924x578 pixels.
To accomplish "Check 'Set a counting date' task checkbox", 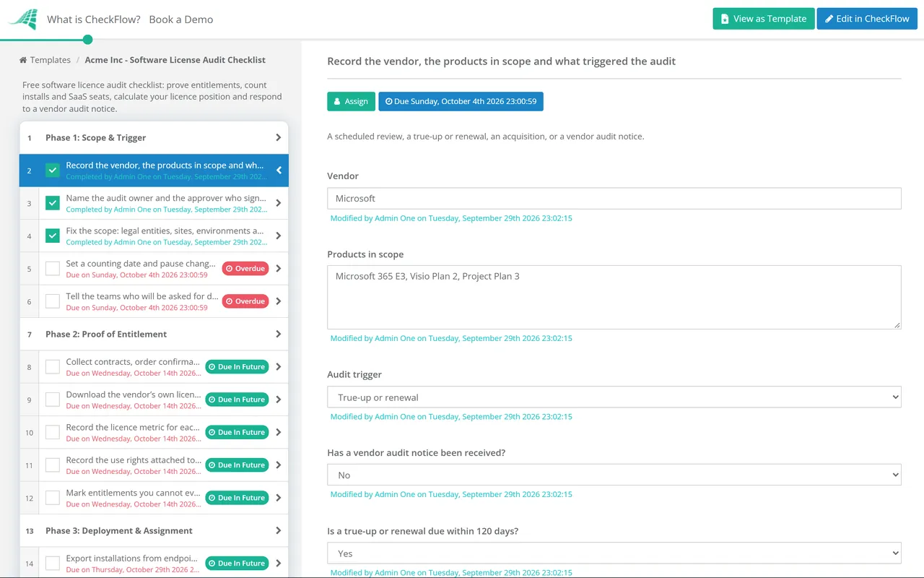I will 53,269.
